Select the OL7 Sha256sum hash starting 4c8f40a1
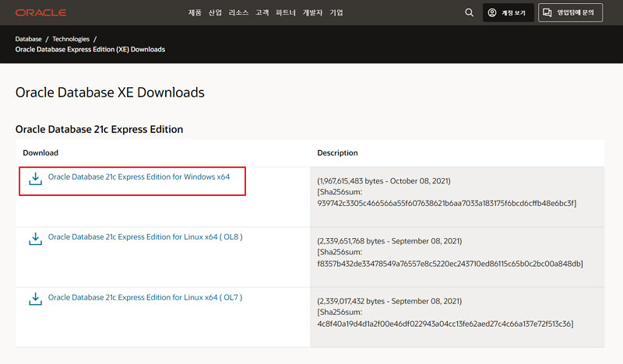 (x=445, y=324)
